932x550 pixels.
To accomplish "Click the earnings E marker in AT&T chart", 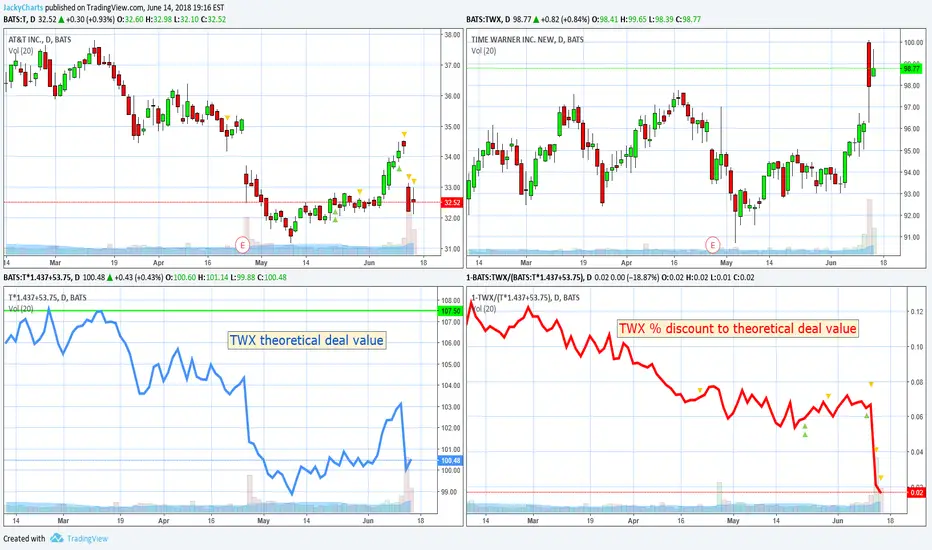I will pos(242,244).
